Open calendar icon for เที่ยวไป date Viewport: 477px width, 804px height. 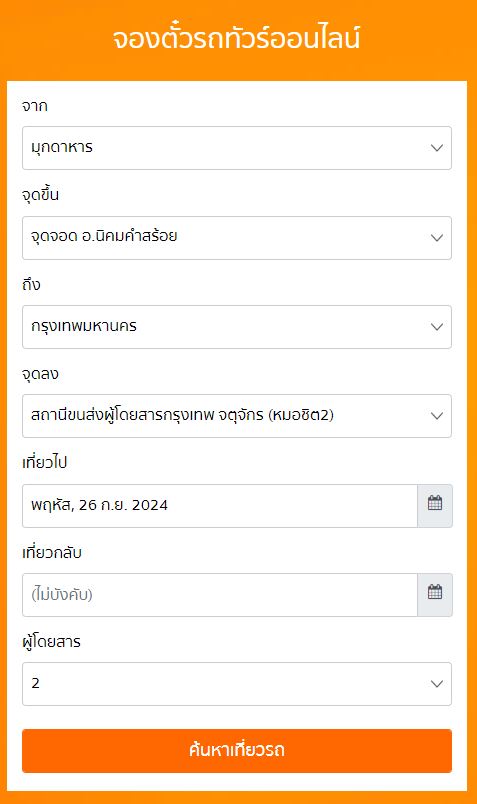pos(435,506)
